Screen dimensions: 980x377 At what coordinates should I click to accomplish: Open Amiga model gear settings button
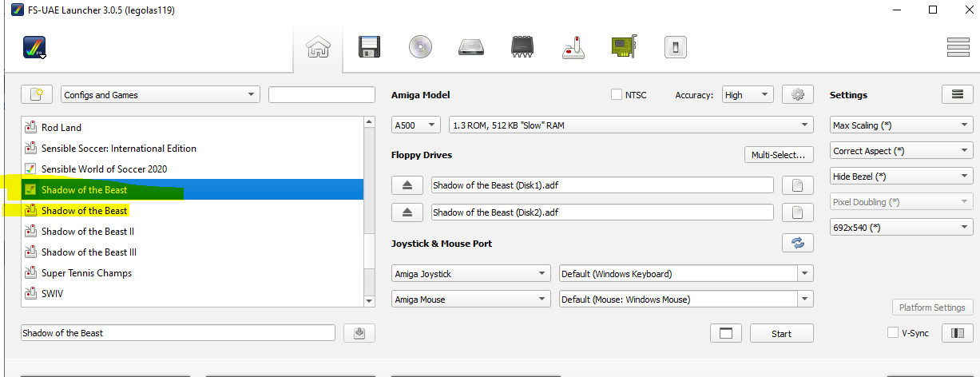click(797, 95)
